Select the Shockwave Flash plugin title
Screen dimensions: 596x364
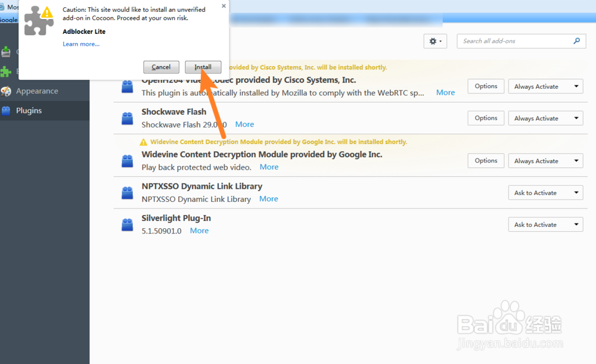173,112
